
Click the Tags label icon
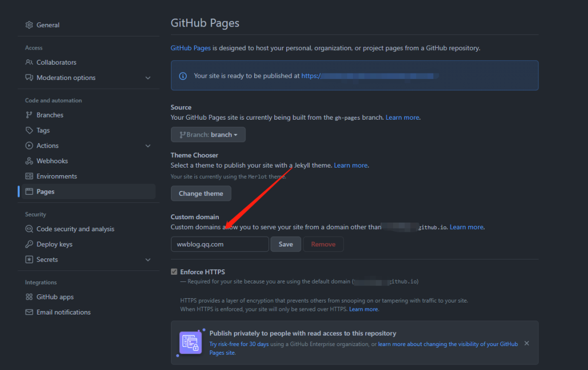29,131
